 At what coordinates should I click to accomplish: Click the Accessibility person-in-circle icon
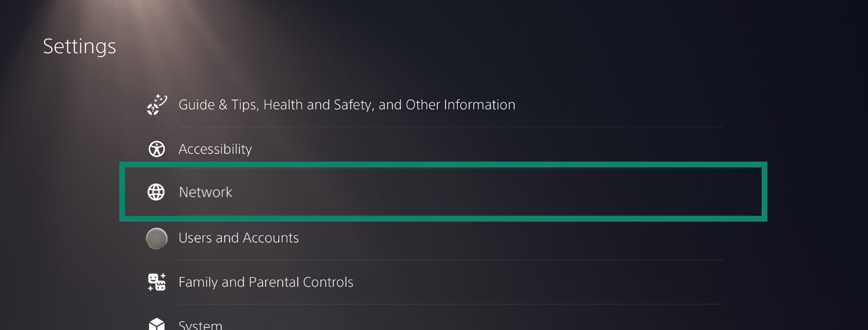[x=157, y=149]
